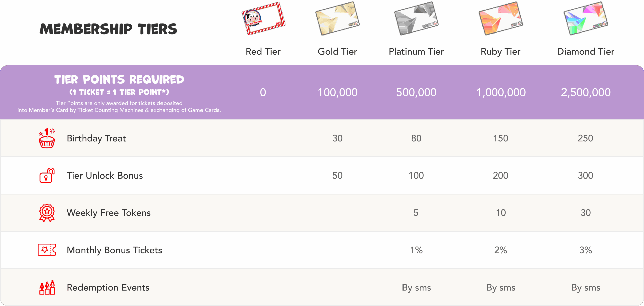Click the Birthday Treat label
This screenshot has height=306, width=644.
click(x=96, y=138)
